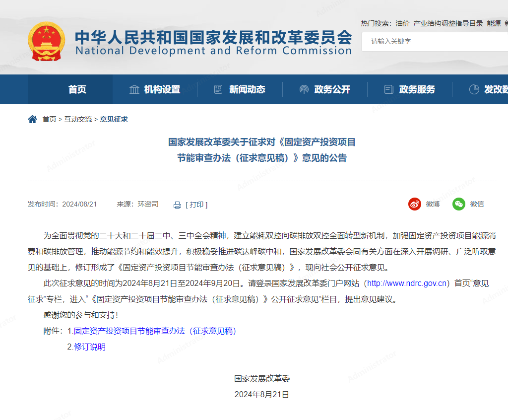Click the 机构设置 building icon
The image size is (508, 420).
[134, 89]
